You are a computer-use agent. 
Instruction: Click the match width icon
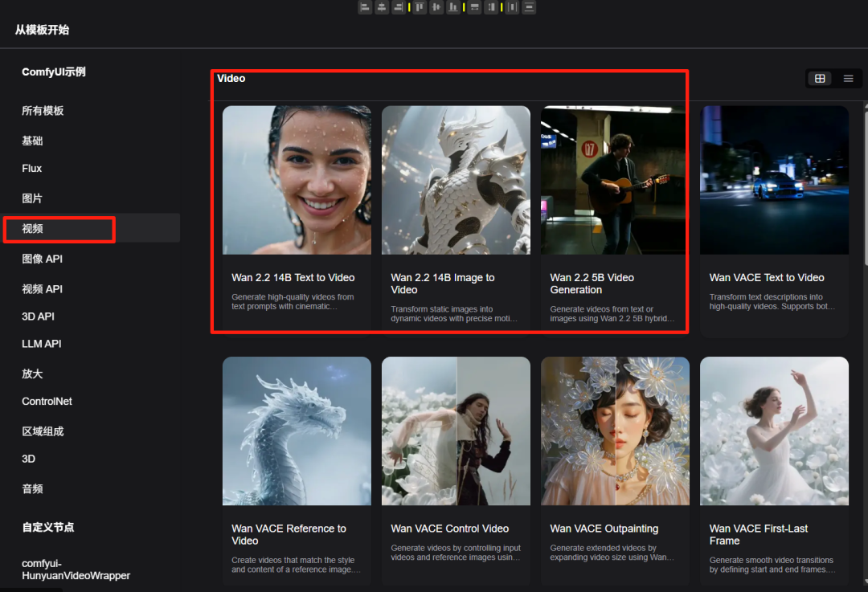coord(474,7)
